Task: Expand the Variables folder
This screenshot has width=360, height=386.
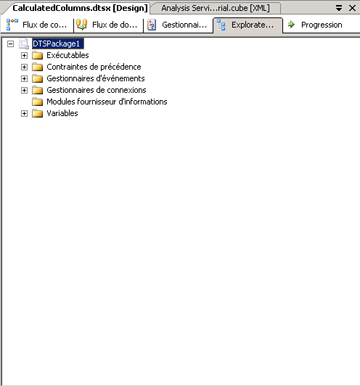Action: pyautogui.click(x=24, y=114)
